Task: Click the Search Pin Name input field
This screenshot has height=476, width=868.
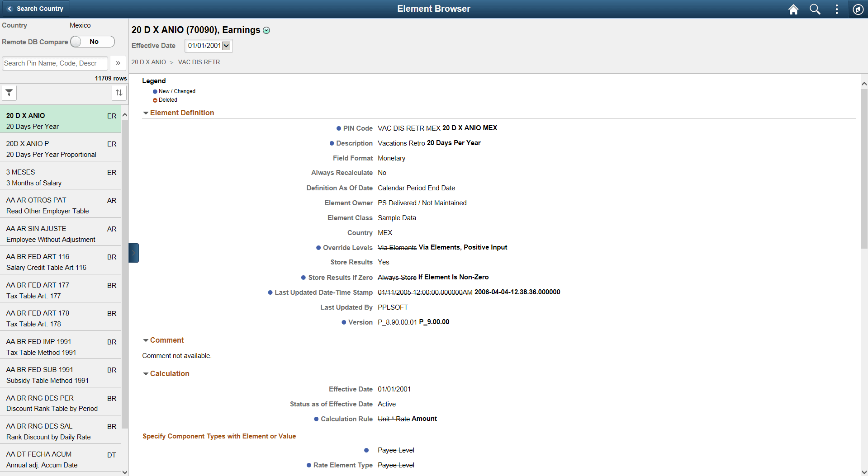Action: coord(54,63)
